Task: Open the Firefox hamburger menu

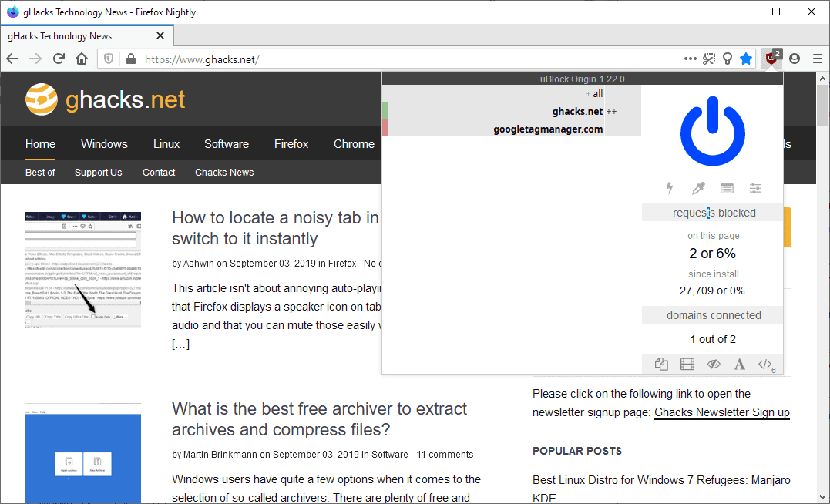Action: (x=817, y=59)
